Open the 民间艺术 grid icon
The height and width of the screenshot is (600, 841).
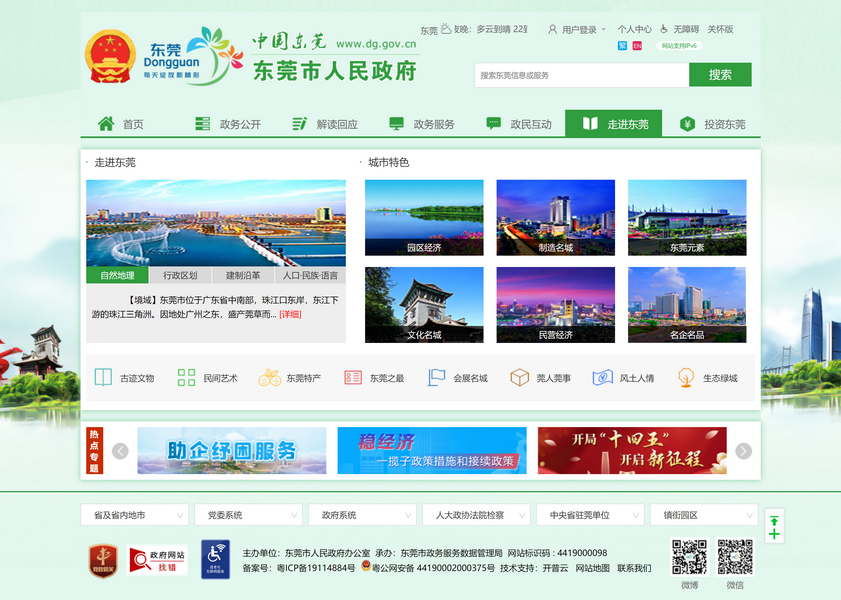click(186, 378)
